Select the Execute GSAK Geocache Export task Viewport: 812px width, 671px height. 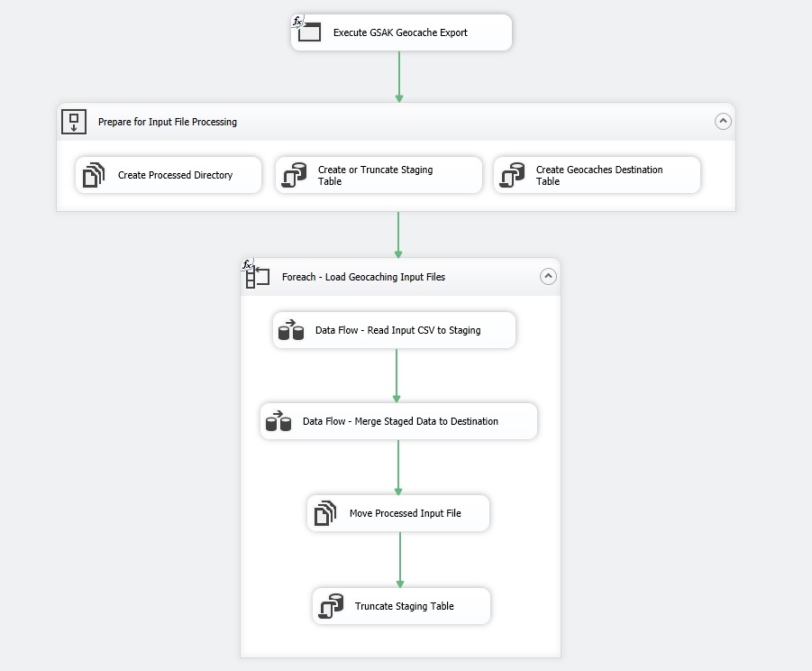400,32
